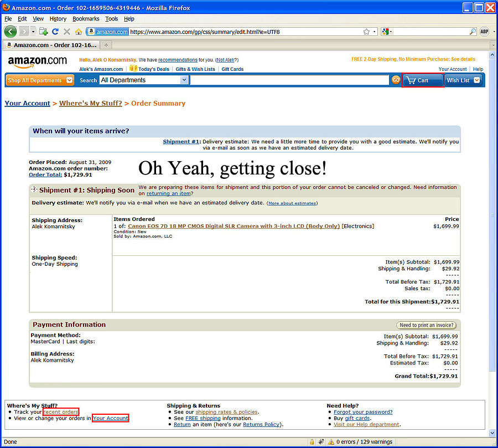
Task: Click the vertical scrollbar down arrow
Action: pos(492,432)
